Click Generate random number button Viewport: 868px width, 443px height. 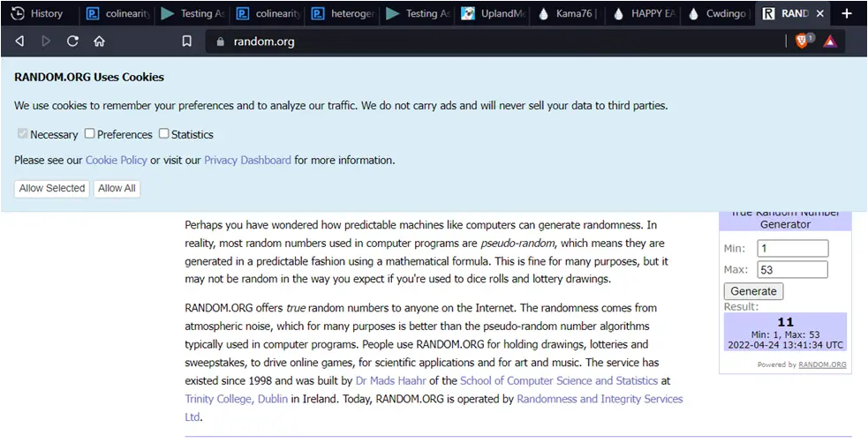tap(753, 291)
